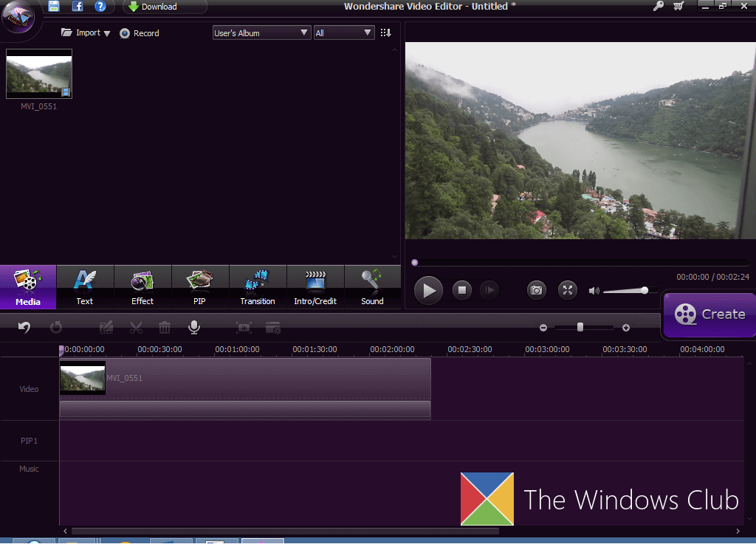Open the All media filter dropdown

[344, 33]
